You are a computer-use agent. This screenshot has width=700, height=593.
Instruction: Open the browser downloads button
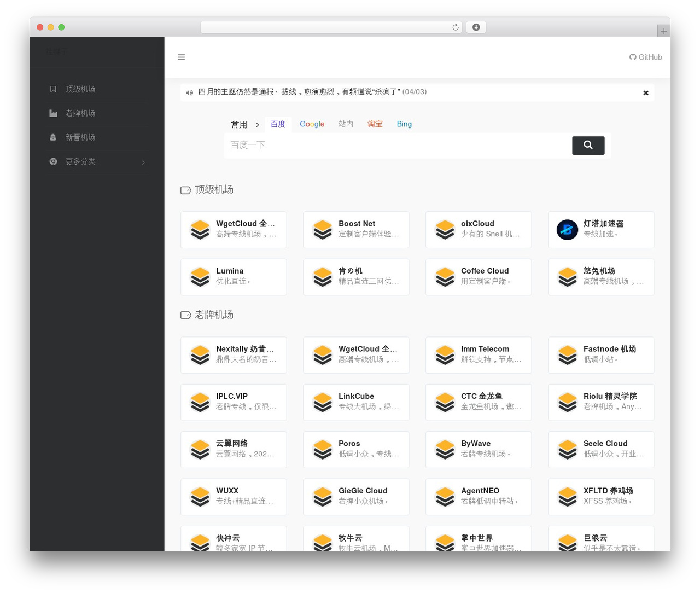pyautogui.click(x=476, y=27)
